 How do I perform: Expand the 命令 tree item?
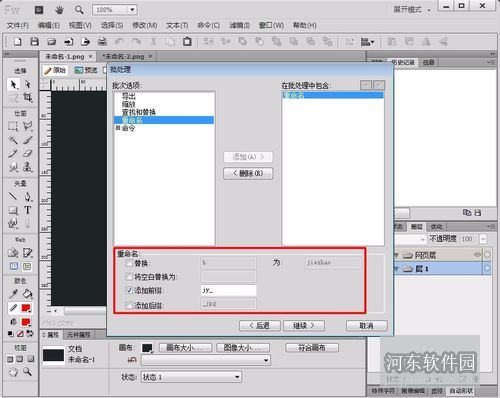[118, 128]
